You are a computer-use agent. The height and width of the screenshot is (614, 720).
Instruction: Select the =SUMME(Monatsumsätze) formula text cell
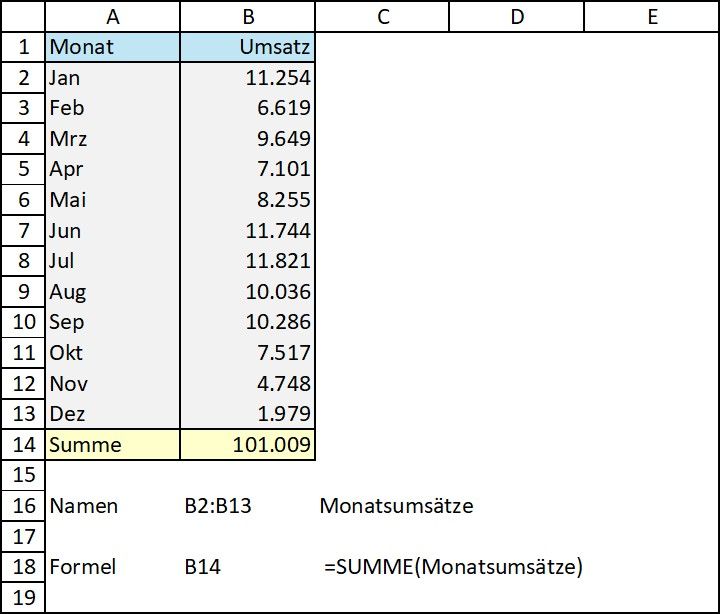(453, 567)
